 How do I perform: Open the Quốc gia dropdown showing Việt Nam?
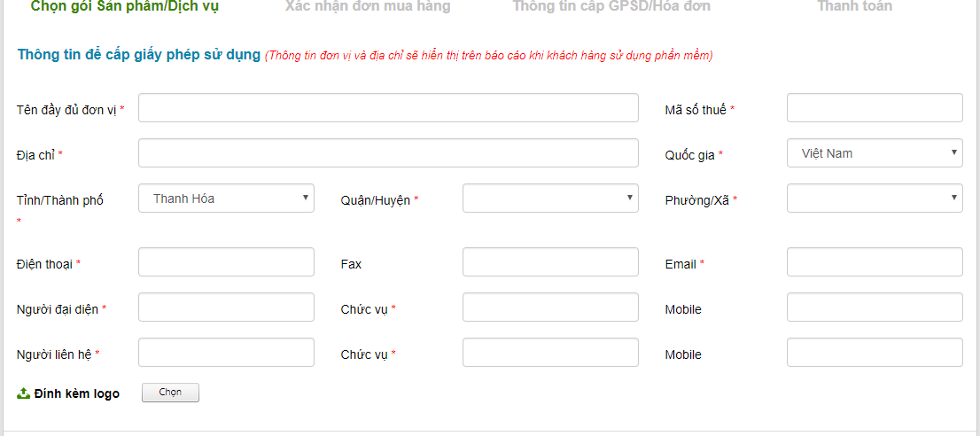point(875,153)
